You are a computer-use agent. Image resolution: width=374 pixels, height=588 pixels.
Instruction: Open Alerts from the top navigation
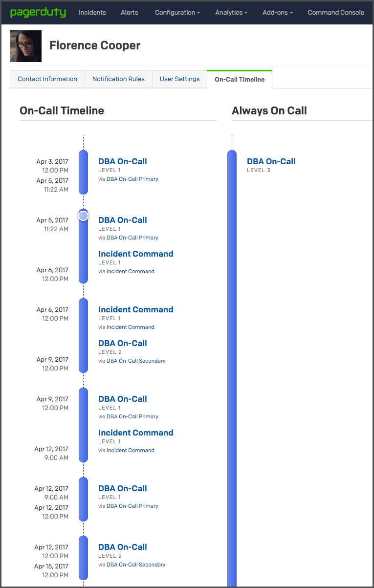130,12
